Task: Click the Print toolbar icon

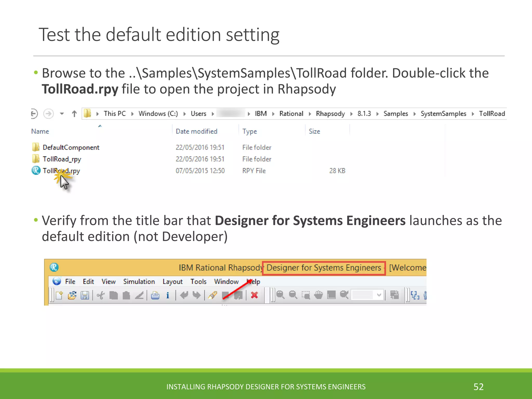Action: [155, 295]
